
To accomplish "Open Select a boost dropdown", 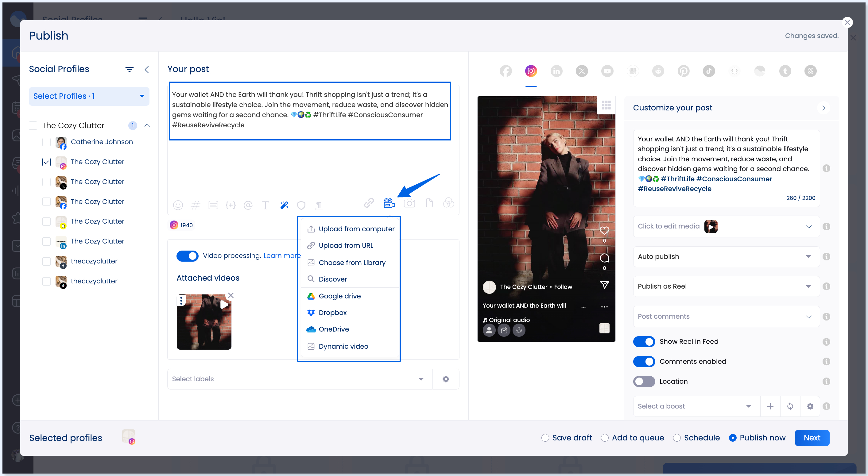I will 696,406.
